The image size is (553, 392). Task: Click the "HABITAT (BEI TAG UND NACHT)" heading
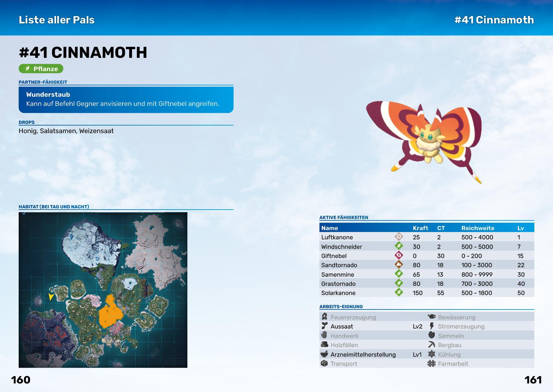[x=54, y=207]
